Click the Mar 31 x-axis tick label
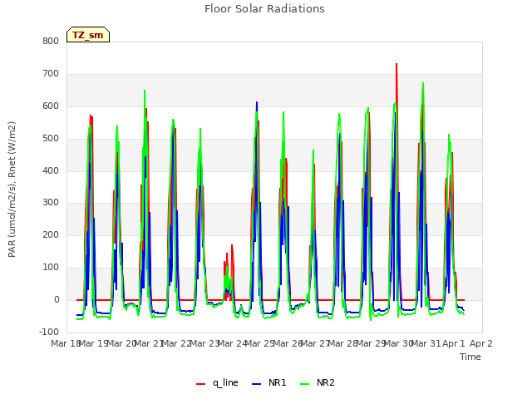Viewport: 532px width, 399px height. click(x=426, y=343)
